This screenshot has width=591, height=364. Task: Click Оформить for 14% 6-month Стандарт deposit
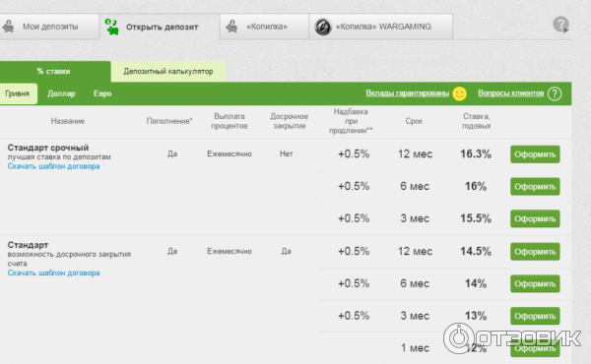click(x=535, y=284)
